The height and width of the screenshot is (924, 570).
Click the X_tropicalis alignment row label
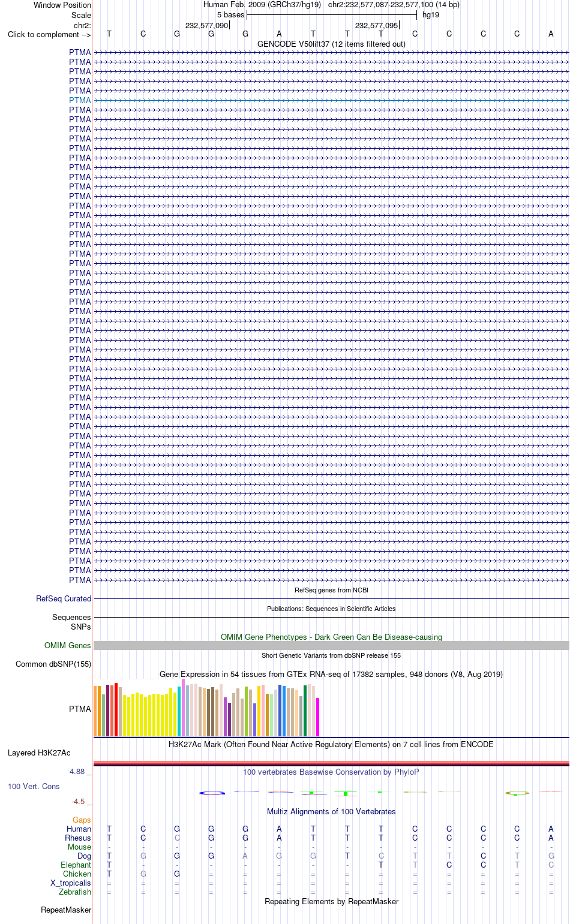[x=71, y=883]
